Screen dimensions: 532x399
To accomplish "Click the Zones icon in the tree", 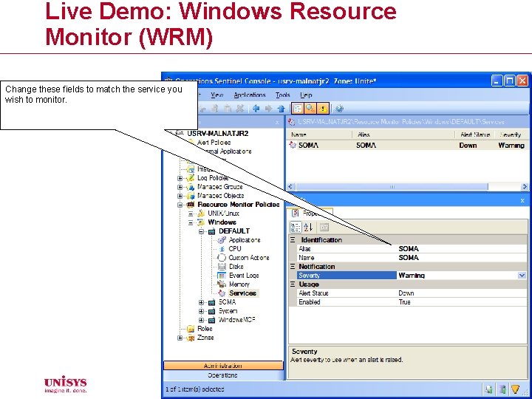I will pyautogui.click(x=191, y=338).
